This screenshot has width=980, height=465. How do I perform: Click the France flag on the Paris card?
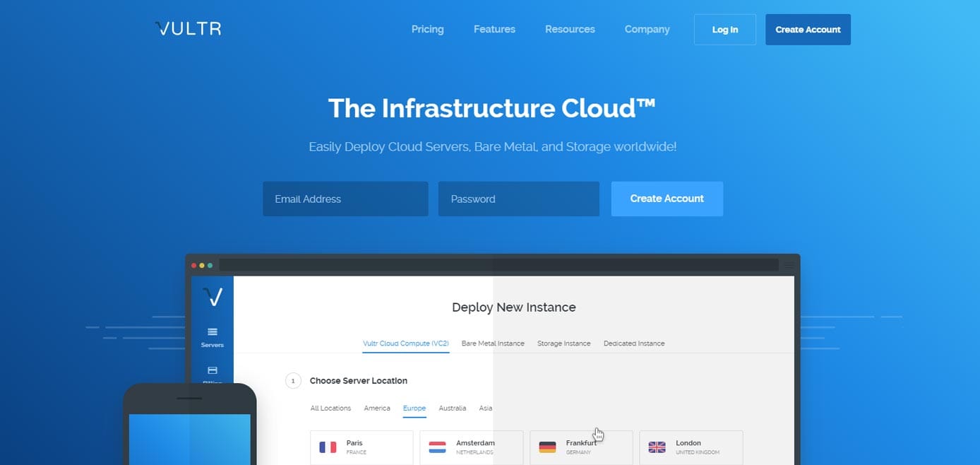pyautogui.click(x=327, y=446)
